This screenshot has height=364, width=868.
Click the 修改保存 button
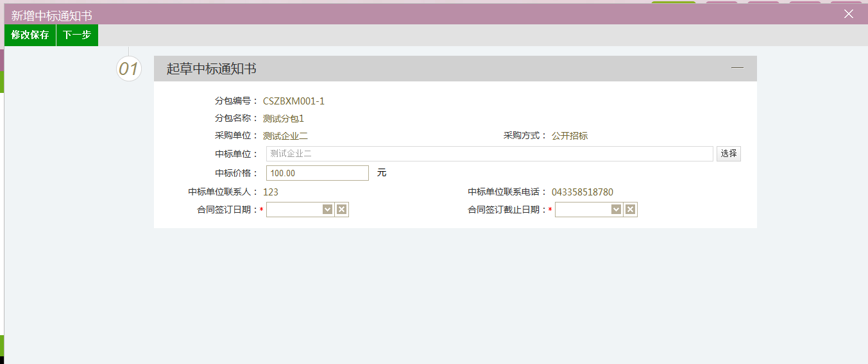coord(30,35)
